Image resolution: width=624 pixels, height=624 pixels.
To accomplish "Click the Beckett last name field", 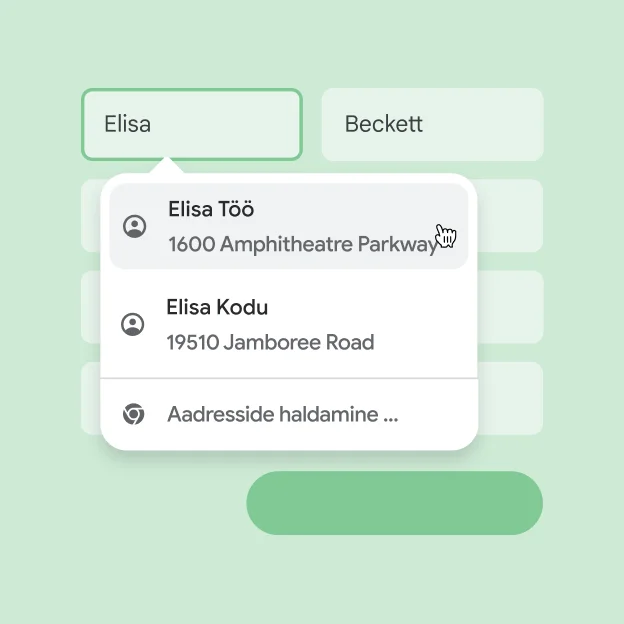I will (432, 124).
